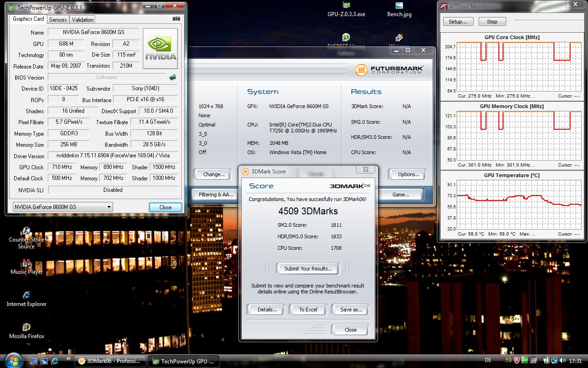588x368 pixels.
Task: Click the BIOS upload chip icon
Action: coord(173,77)
